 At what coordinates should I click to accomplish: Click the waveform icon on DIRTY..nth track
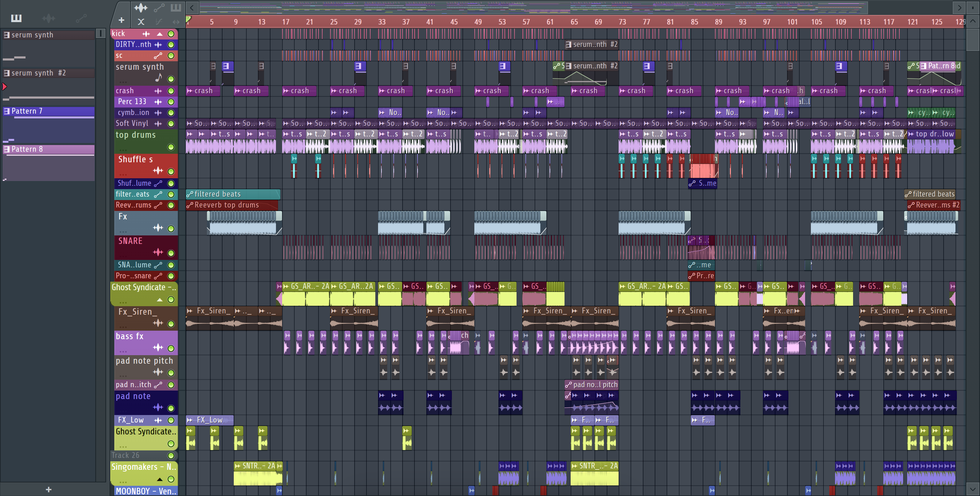(158, 45)
